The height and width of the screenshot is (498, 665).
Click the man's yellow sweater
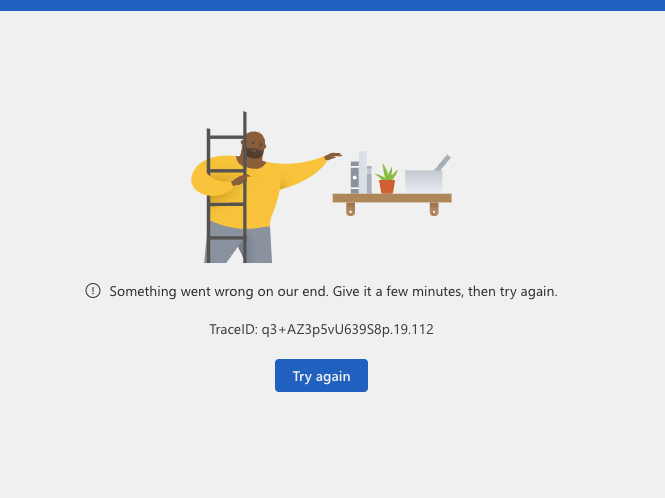pos(251,193)
